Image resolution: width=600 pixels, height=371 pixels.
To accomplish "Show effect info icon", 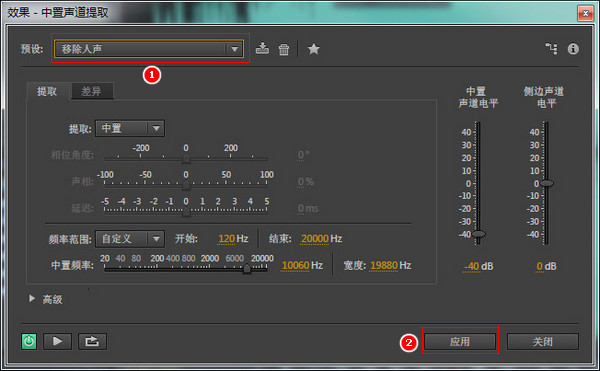I will pos(573,49).
